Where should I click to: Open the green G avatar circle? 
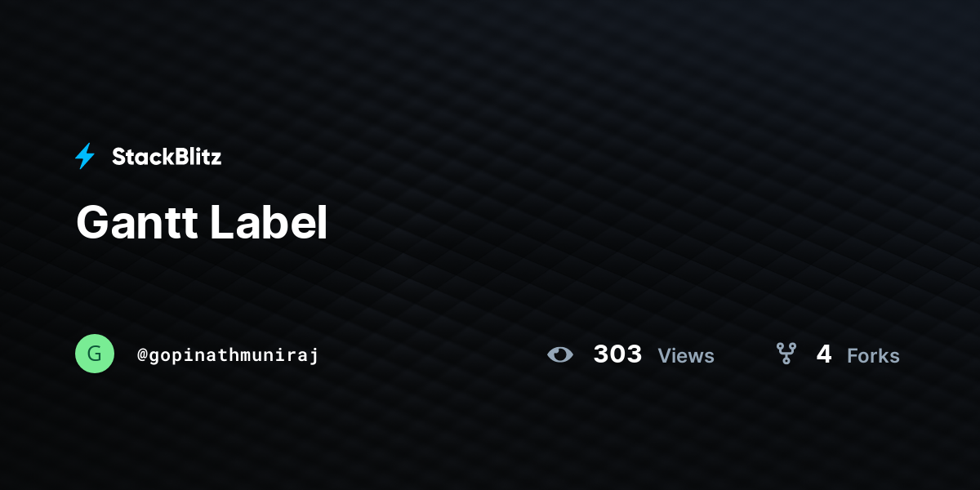(95, 354)
